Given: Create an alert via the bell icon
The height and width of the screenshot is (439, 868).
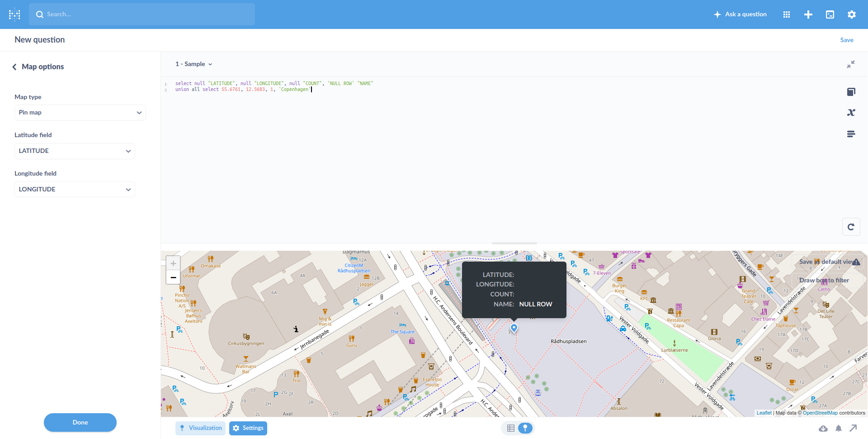Looking at the screenshot, I should 839,428.
